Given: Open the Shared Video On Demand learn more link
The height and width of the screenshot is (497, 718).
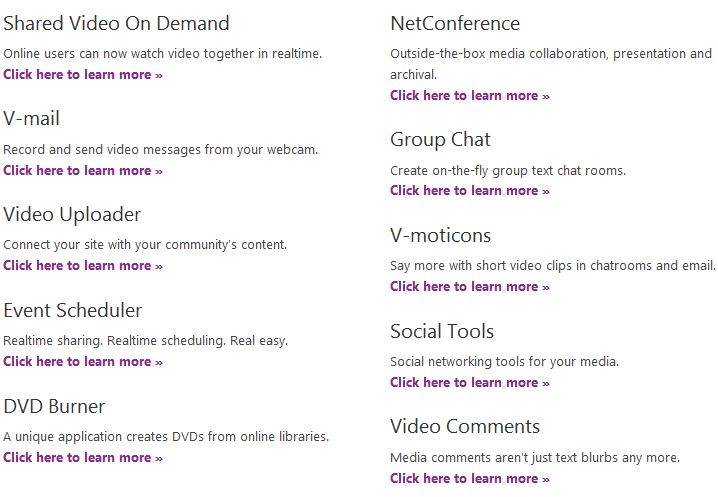Looking at the screenshot, I should [83, 75].
